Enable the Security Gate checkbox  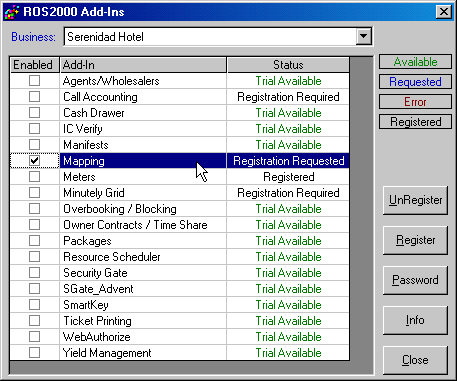pyautogui.click(x=34, y=273)
